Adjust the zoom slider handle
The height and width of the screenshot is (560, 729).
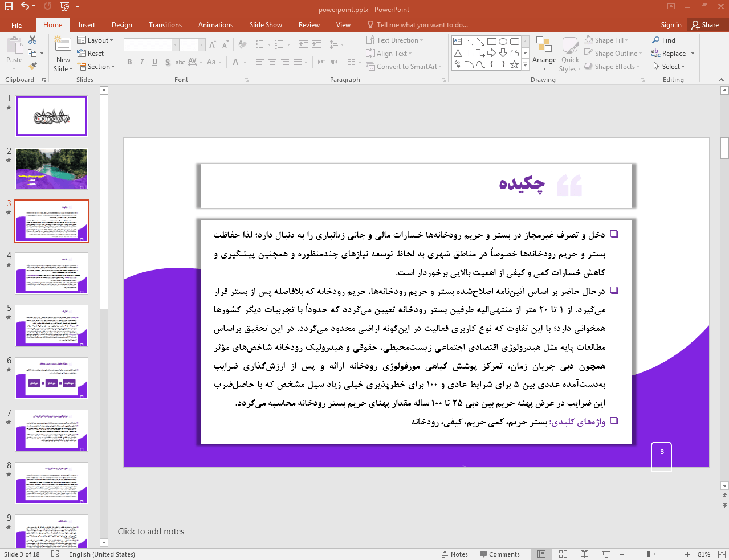[x=649, y=554]
